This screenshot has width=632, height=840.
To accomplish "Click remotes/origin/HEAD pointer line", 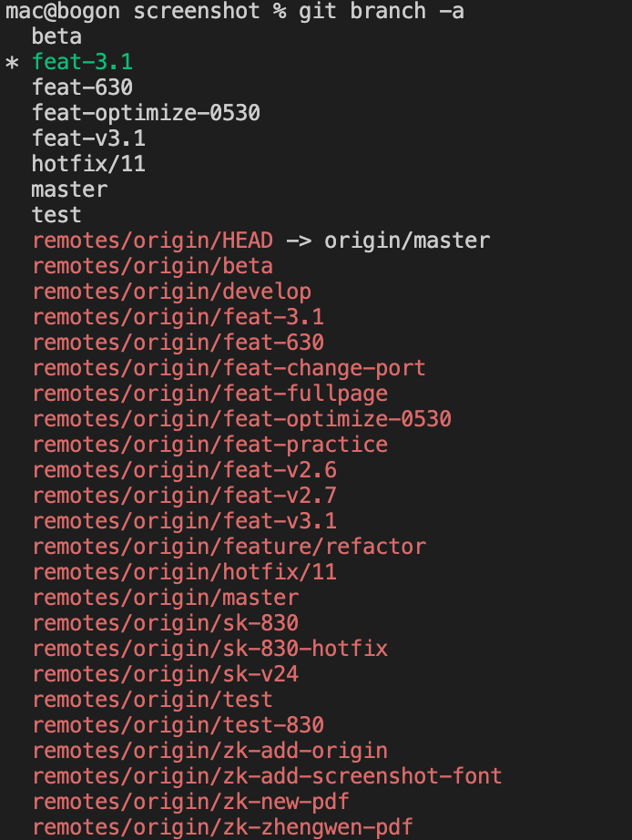I will click(261, 241).
